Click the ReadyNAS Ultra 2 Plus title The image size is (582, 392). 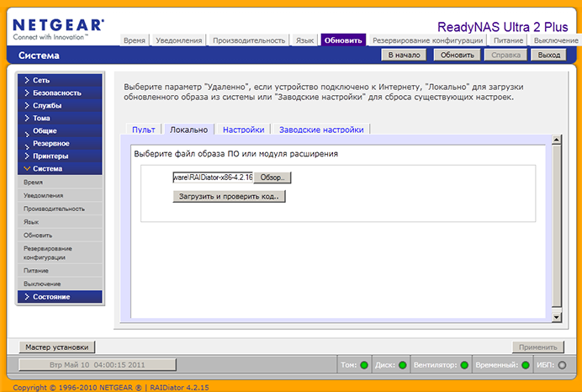click(x=503, y=27)
